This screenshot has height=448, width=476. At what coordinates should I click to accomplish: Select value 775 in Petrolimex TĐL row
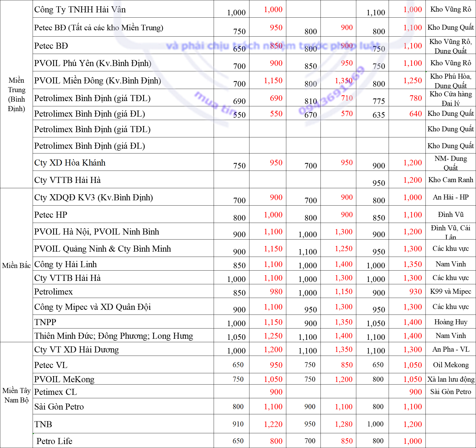point(379,101)
